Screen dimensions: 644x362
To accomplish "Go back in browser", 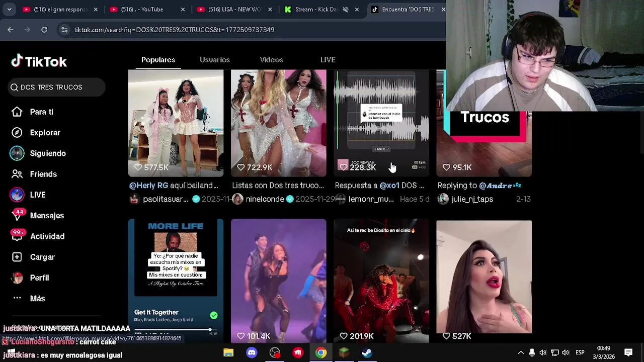I will tap(11, 30).
